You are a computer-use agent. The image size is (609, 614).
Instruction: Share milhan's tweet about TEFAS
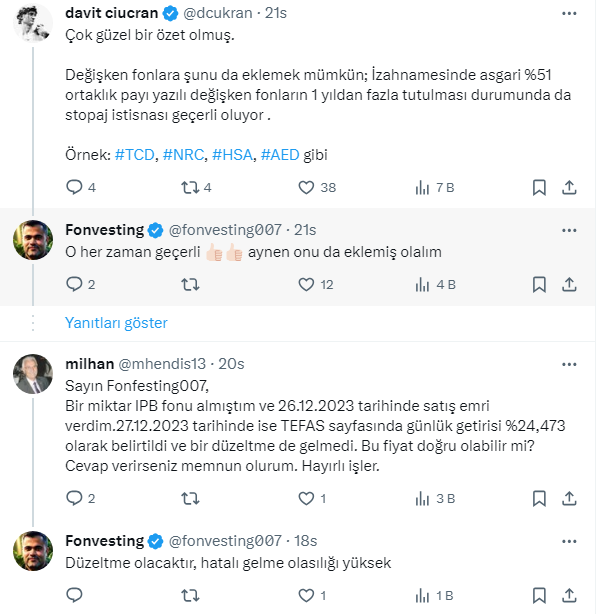pos(569,498)
